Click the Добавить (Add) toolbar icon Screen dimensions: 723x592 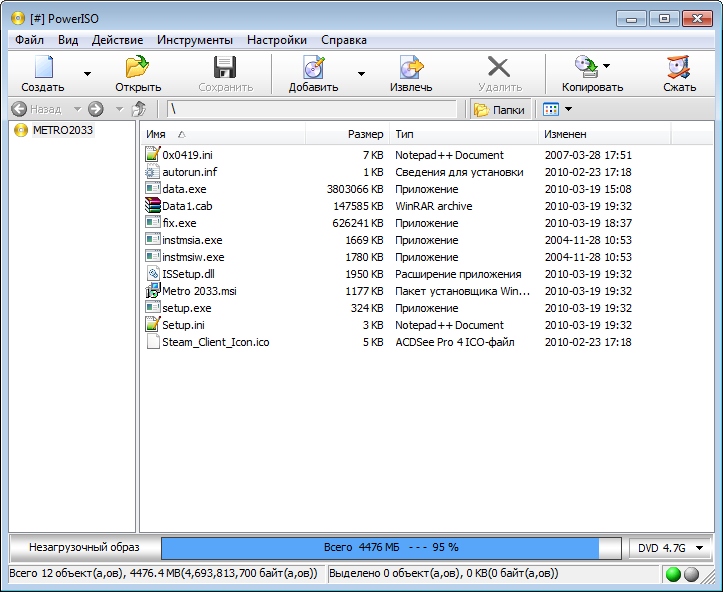313,68
